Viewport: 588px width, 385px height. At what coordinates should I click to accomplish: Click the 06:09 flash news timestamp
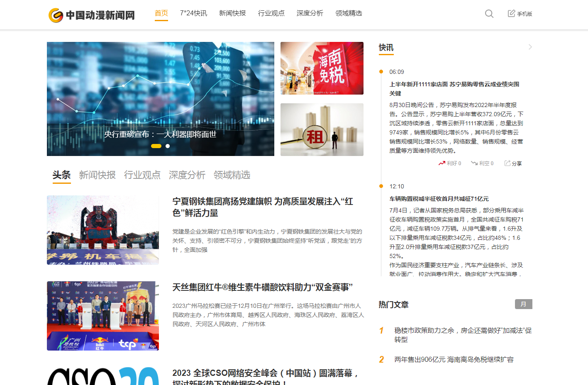(397, 72)
